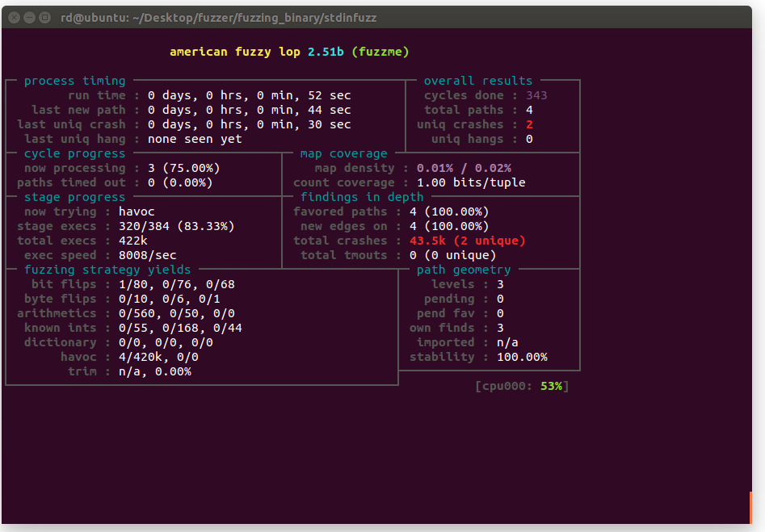Click the terminal title 'rd@ubuntu: ~/Desktop/fuzzer/fuzzing_binary/stdinfuzz'
Image resolution: width=765 pixels, height=532 pixels.
coord(218,18)
